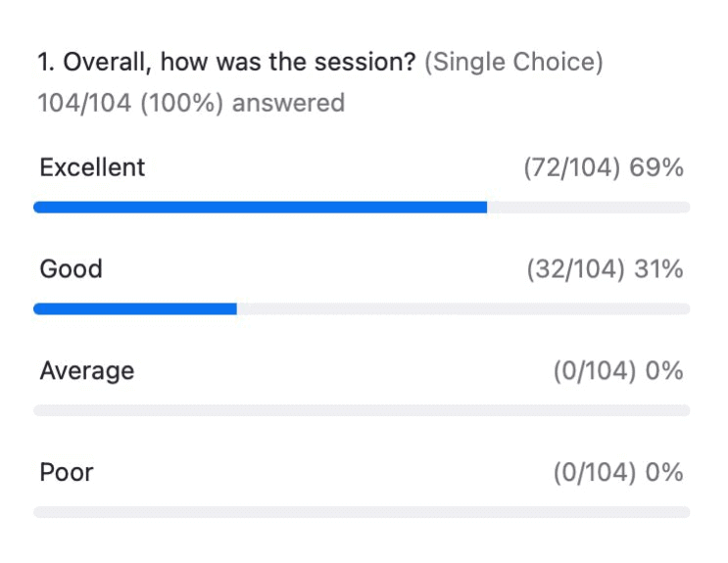The width and height of the screenshot is (728, 563).
Task: Click the "69%" percentage for Excellent
Action: [x=657, y=167]
